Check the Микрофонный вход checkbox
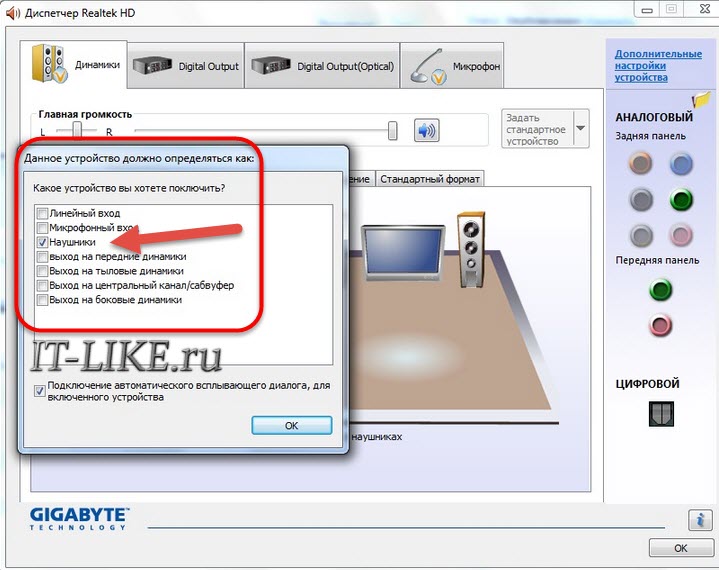 point(42,228)
